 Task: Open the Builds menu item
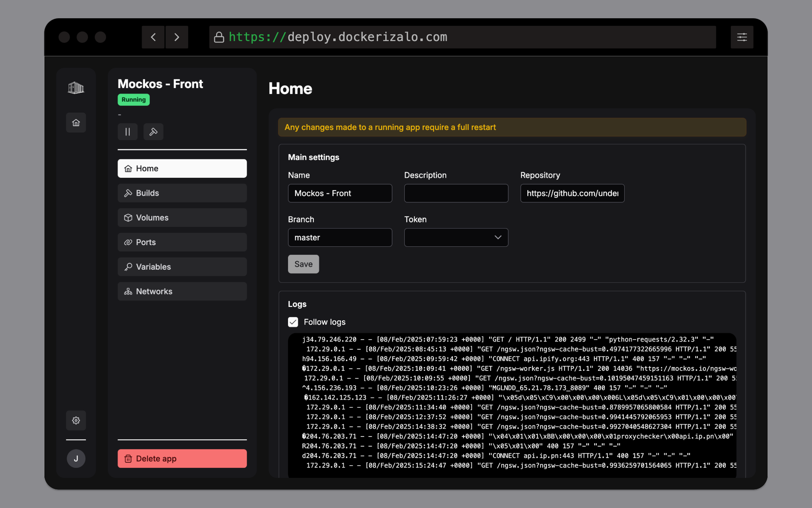click(182, 193)
